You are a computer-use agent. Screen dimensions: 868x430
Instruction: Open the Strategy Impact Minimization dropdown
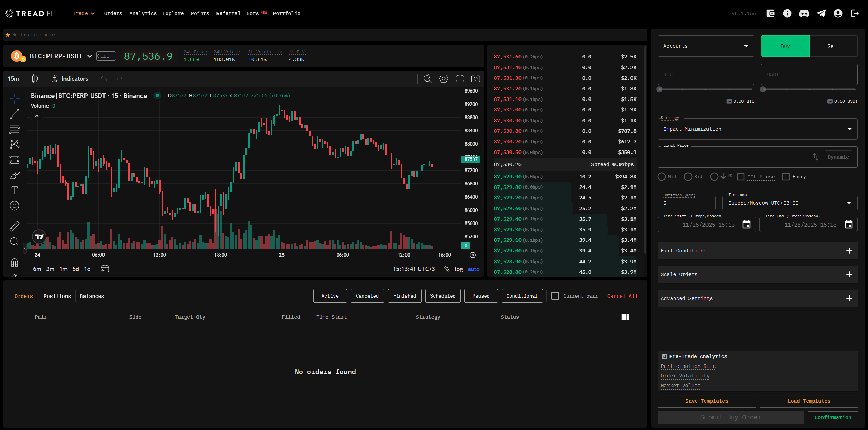tap(757, 129)
